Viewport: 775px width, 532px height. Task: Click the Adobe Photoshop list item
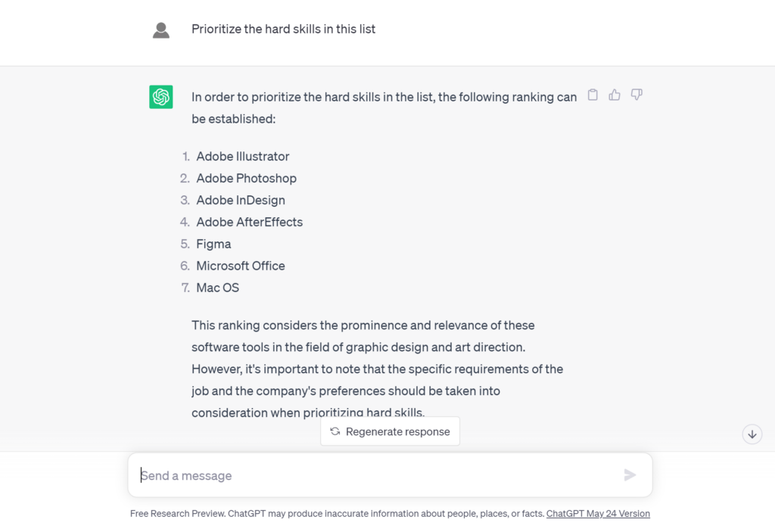pyautogui.click(x=246, y=179)
